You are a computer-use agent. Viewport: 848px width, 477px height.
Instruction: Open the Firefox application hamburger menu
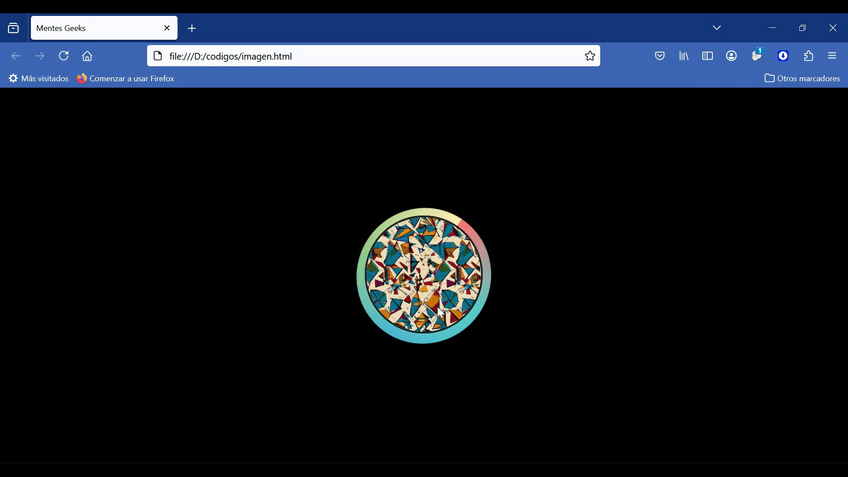click(832, 56)
